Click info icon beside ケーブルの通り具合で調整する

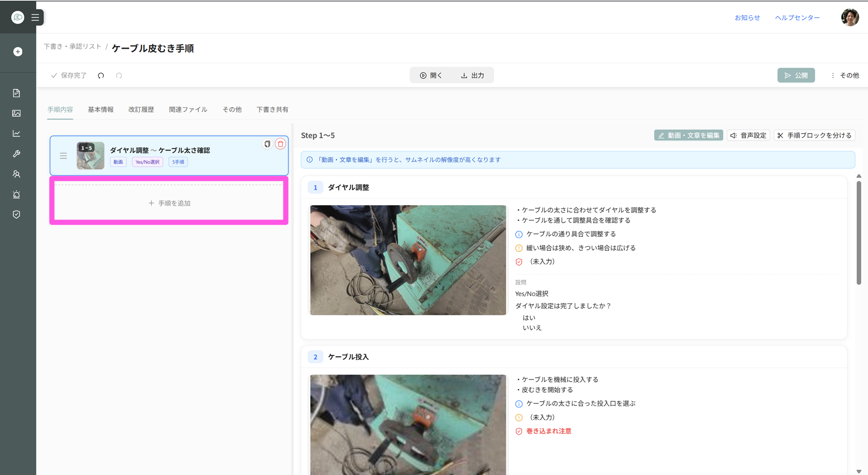[519, 234]
